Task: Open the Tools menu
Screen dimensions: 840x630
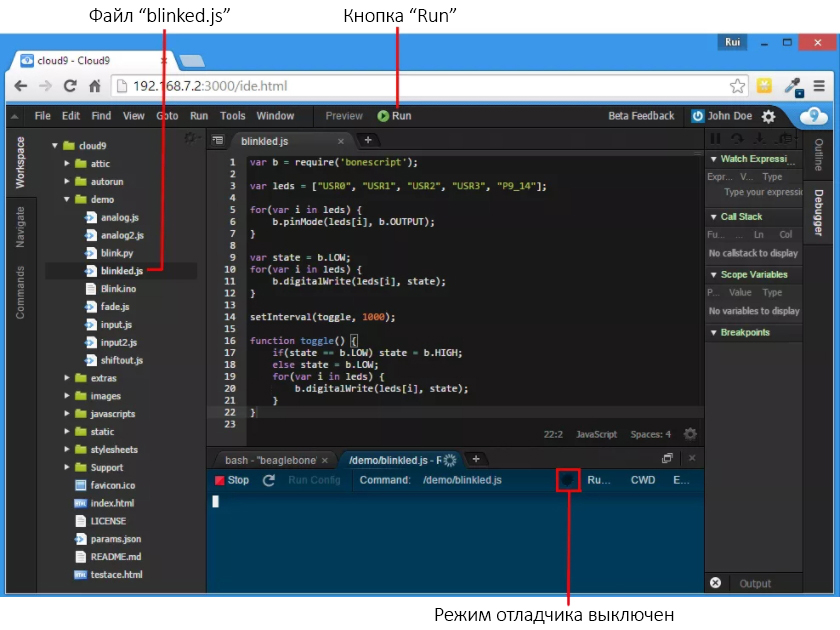Action: click(x=232, y=116)
